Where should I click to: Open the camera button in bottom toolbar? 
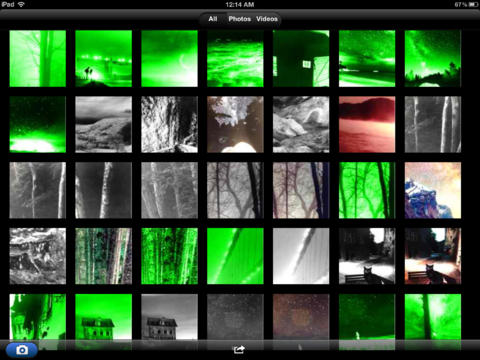pyautogui.click(x=22, y=350)
